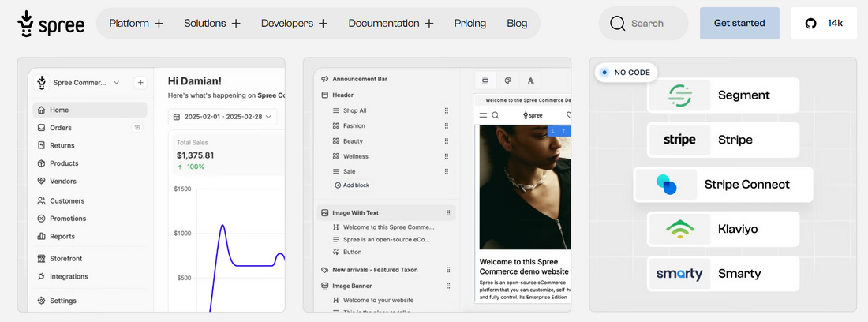Click Add block in the header section
868x322 pixels.
(351, 185)
